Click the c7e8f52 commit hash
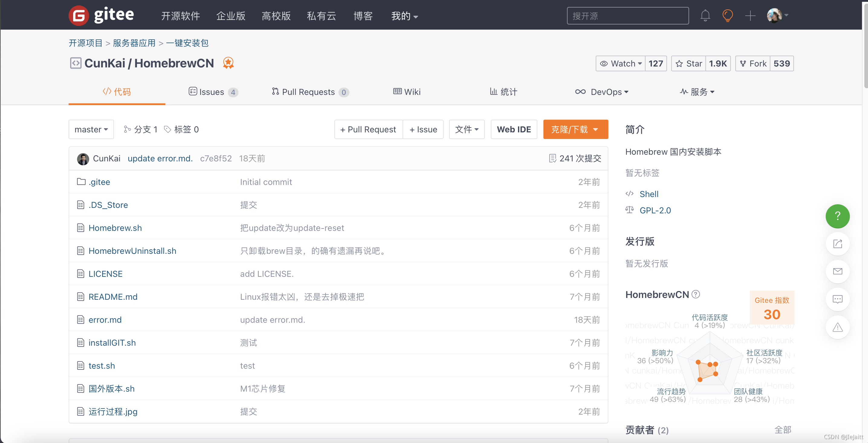Image resolution: width=868 pixels, height=443 pixels. 216,158
